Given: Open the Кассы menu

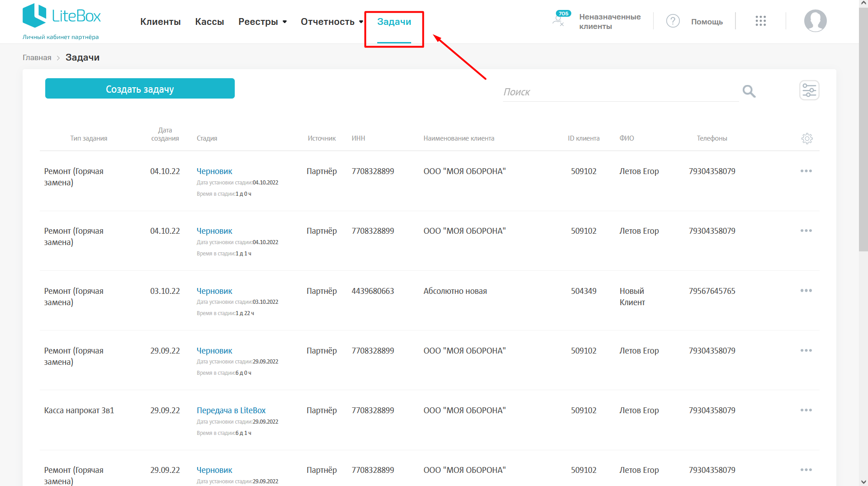Looking at the screenshot, I should click(x=209, y=22).
